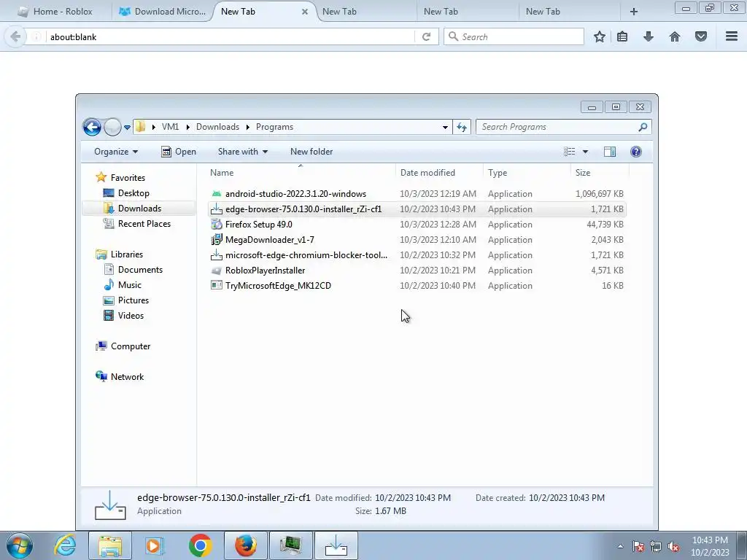Select microsoft-edge-chromium-blocker-tool file

[417, 254]
